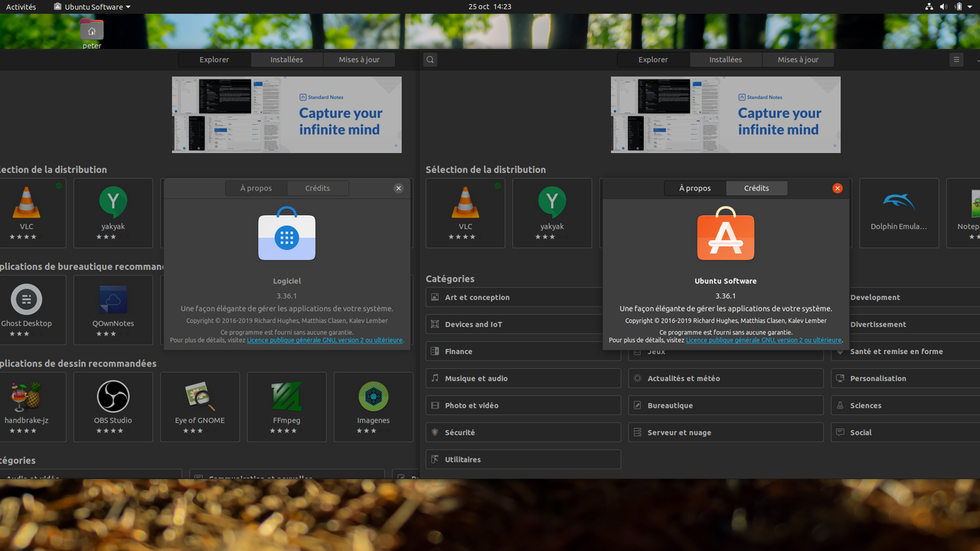This screenshot has width=980, height=551.
Task: Click version 3.36.1 under Ubuntu Software
Action: [x=725, y=296]
